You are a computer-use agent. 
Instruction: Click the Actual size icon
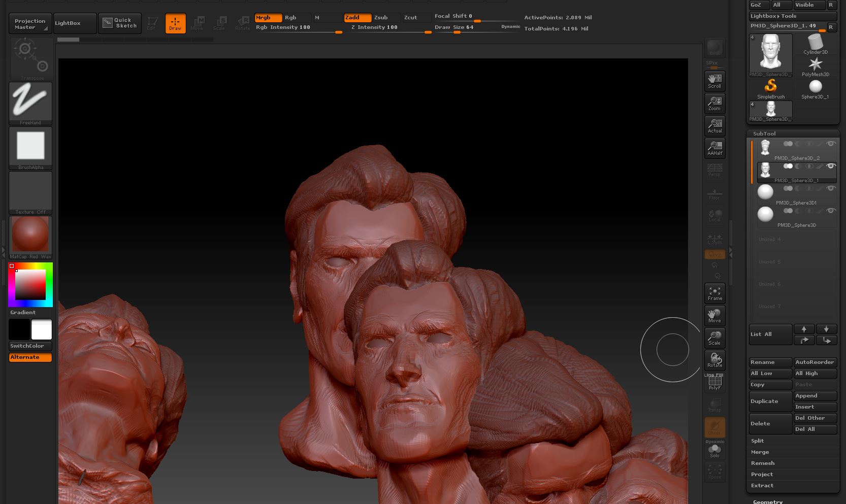coord(714,125)
